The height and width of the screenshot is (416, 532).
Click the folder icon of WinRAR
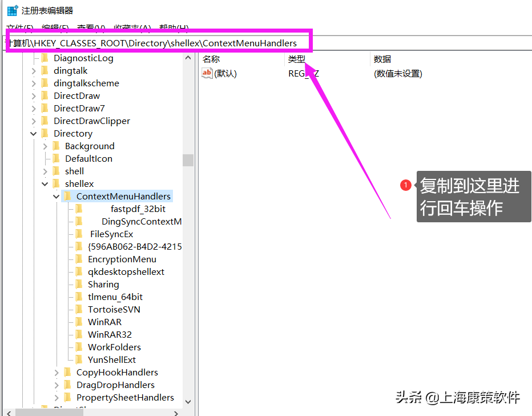pos(79,322)
